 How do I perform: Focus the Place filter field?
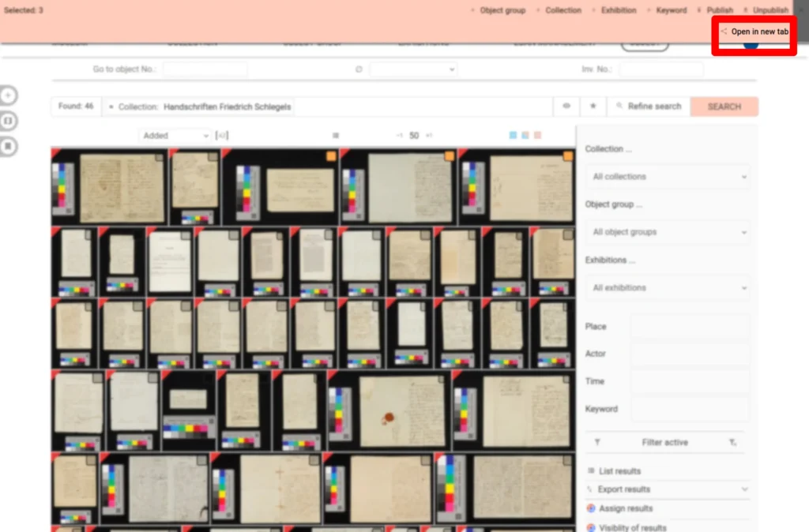[x=690, y=326]
